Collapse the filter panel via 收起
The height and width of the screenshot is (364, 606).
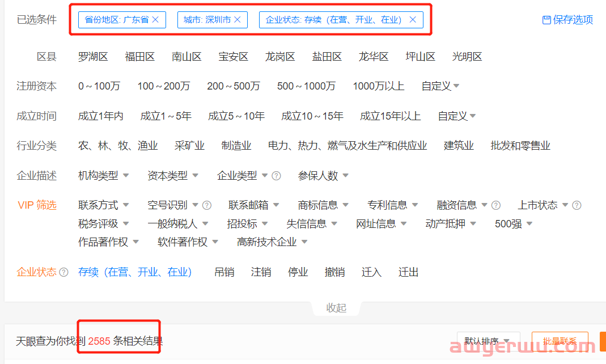click(336, 307)
